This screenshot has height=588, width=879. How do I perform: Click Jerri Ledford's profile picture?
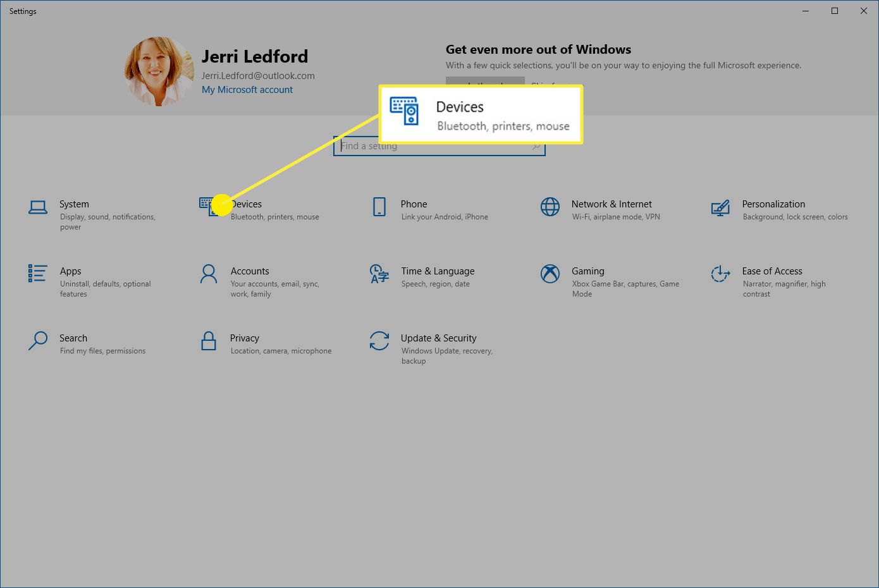click(159, 71)
